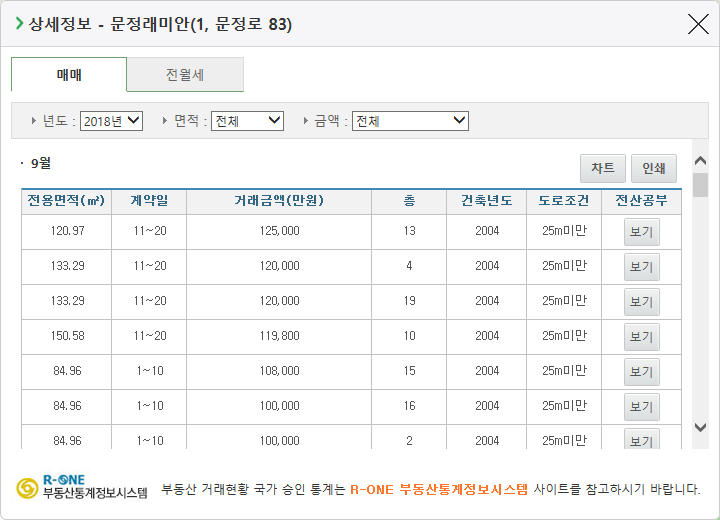Click 보기 for the 84.96 floor 16 row
This screenshot has width=720, height=520.
(641, 406)
